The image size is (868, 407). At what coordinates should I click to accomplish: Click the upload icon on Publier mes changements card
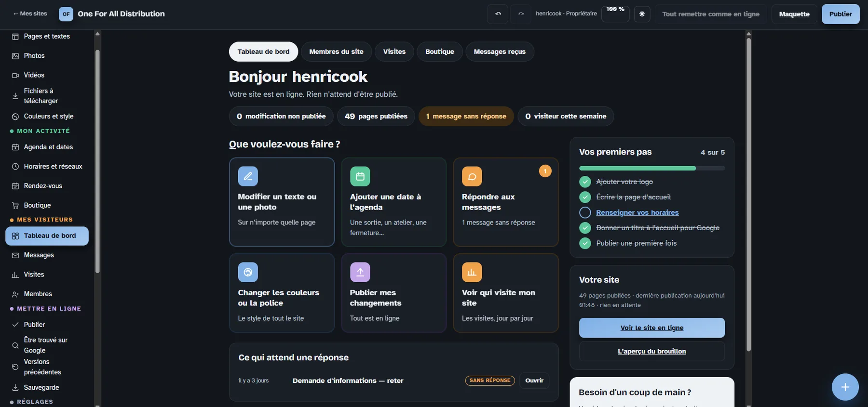click(360, 272)
